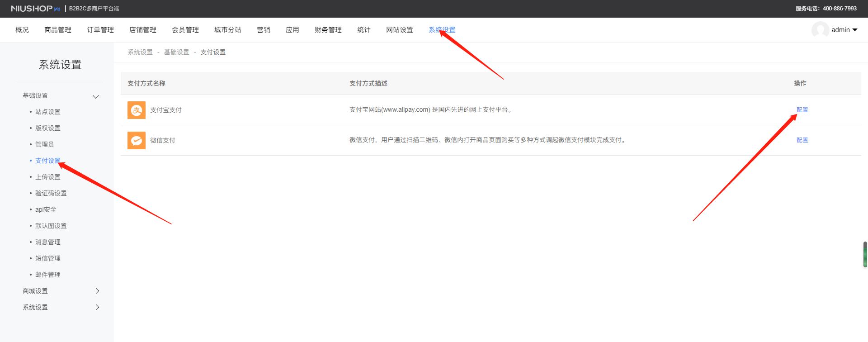Open the 财务管理 top menu
868x342 pixels.
(x=328, y=30)
